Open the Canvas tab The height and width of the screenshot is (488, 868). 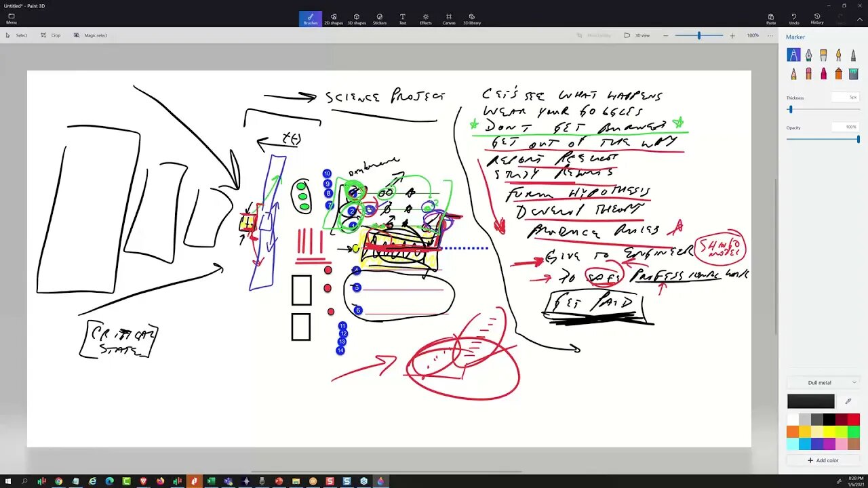click(x=449, y=19)
